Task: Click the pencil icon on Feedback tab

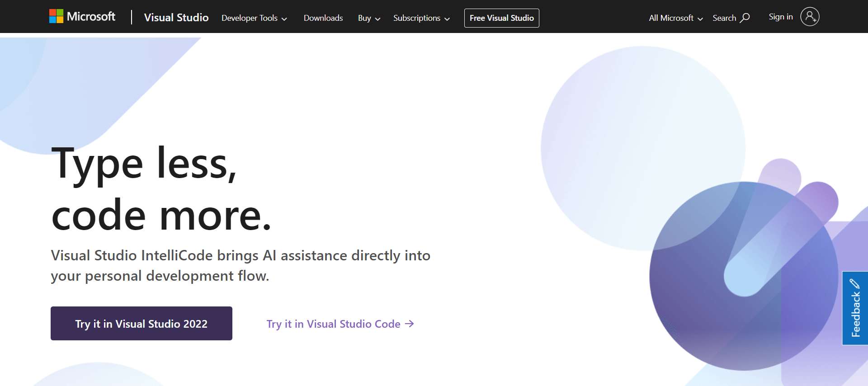Action: 855,284
